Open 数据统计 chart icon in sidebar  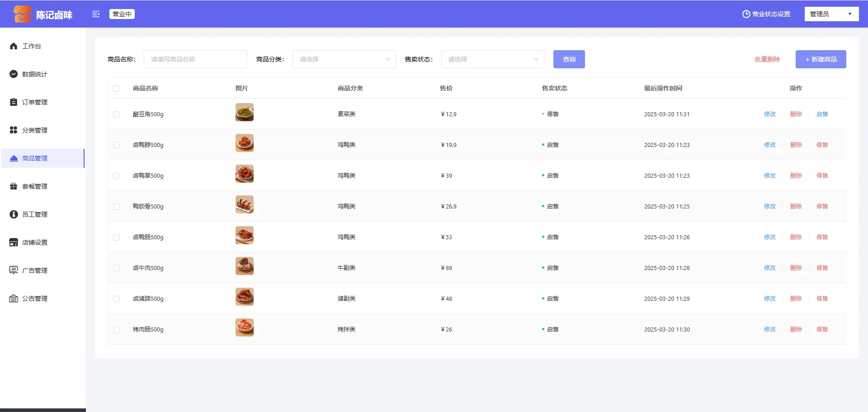14,74
